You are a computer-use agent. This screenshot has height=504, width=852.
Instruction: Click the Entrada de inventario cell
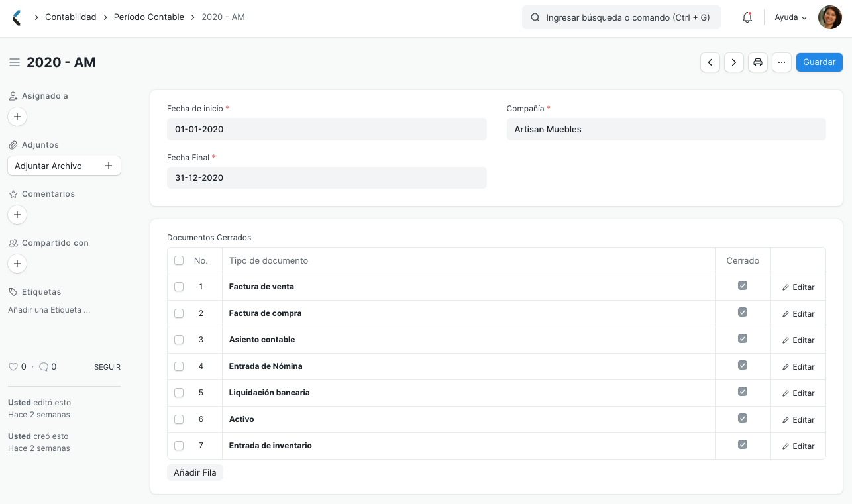pyautogui.click(x=468, y=446)
